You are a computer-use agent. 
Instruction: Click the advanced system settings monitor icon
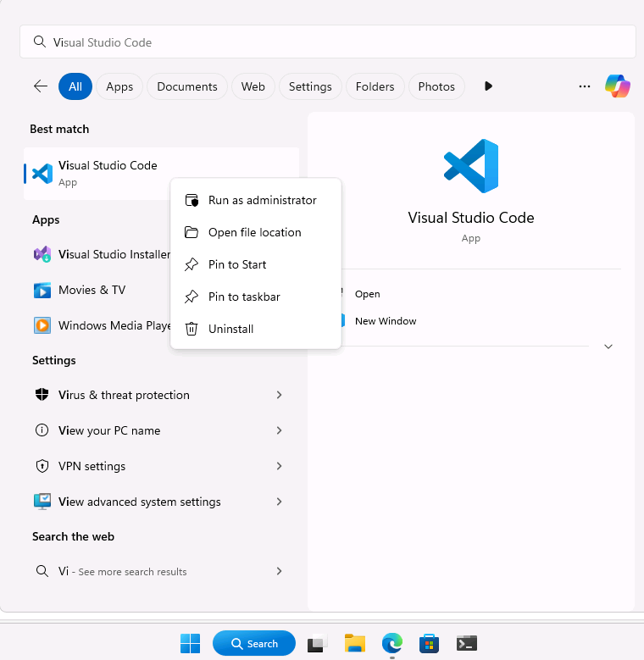(42, 502)
